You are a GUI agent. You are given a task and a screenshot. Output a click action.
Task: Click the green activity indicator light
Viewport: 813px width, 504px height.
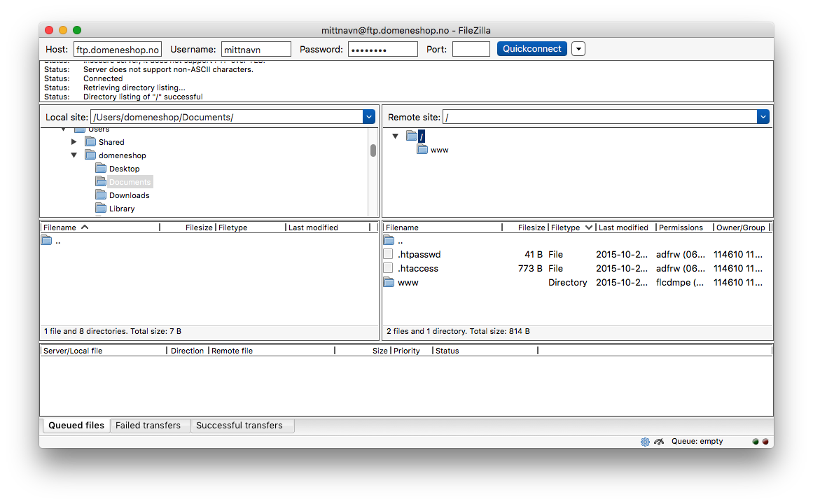(756, 442)
